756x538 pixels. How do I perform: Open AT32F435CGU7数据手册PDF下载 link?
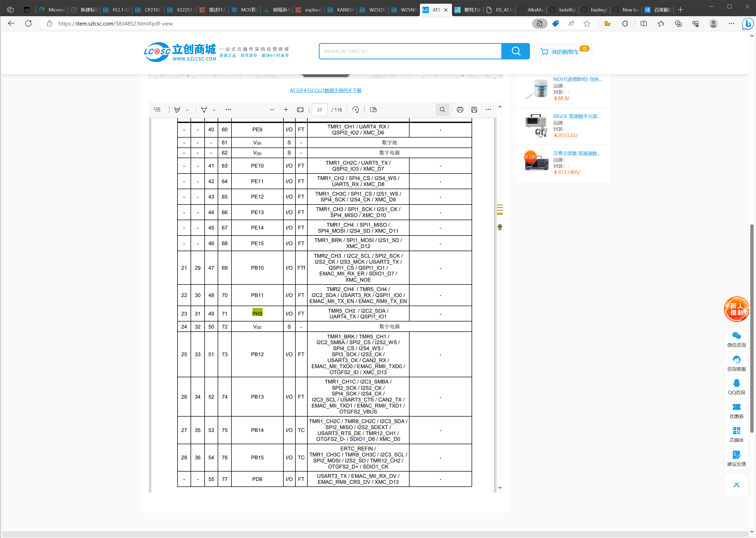(325, 90)
